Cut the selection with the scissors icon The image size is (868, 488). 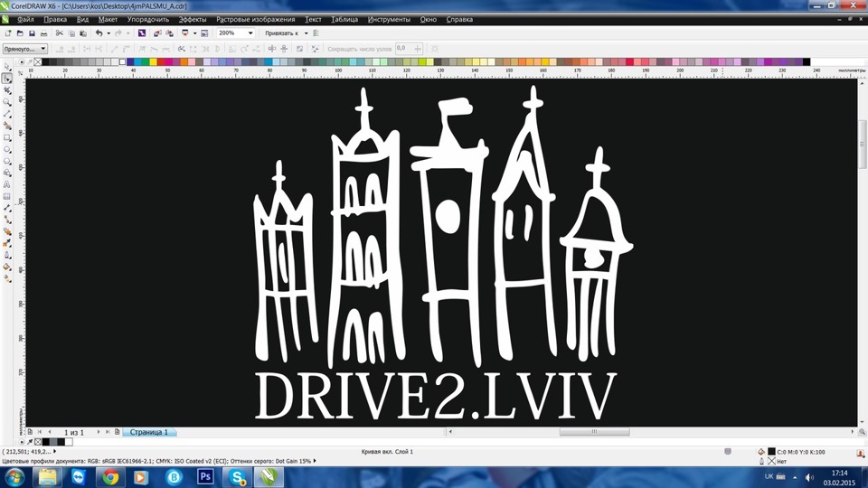coord(60,33)
